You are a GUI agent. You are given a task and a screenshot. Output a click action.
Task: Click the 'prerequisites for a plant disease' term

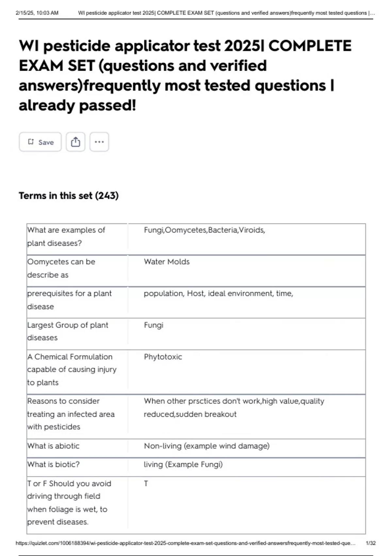click(x=69, y=300)
